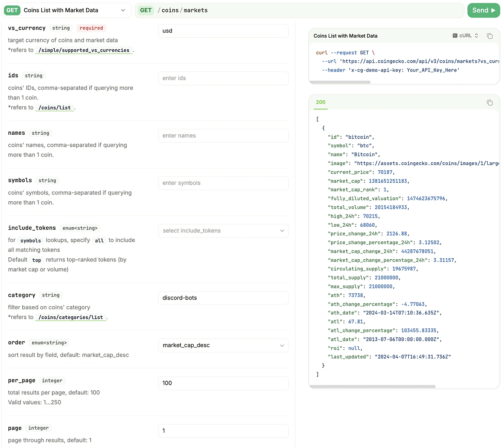Screen dimensions: 502x448
Task: Edit the category field containing discord-bots
Action: point(223,298)
